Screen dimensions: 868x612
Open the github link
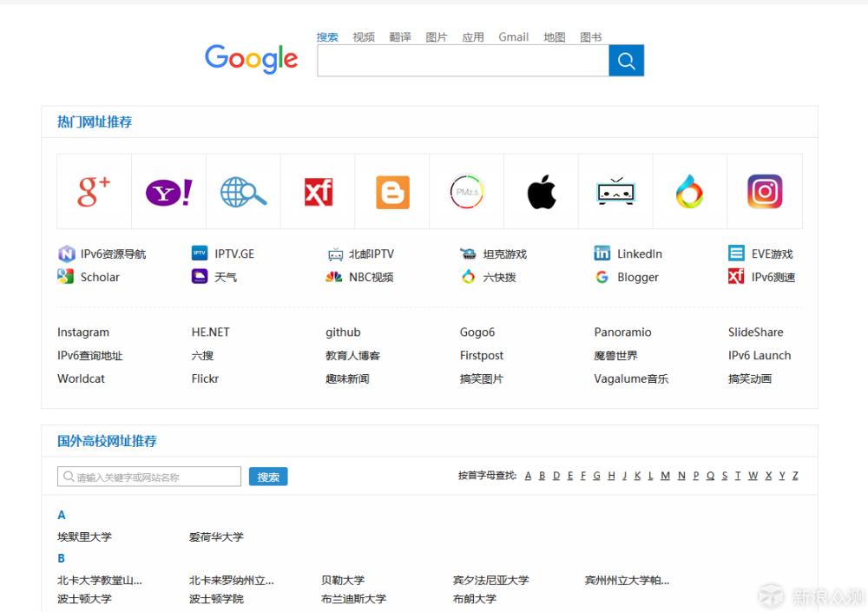click(343, 332)
